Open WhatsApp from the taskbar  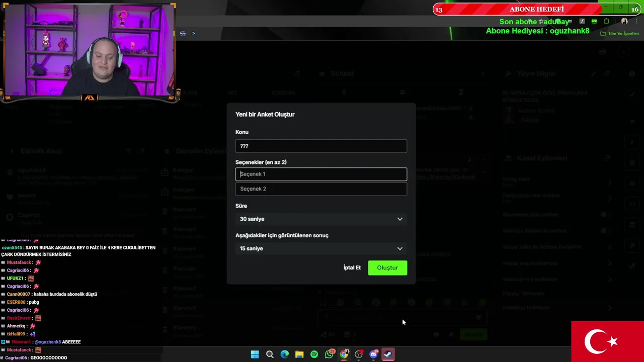click(329, 354)
